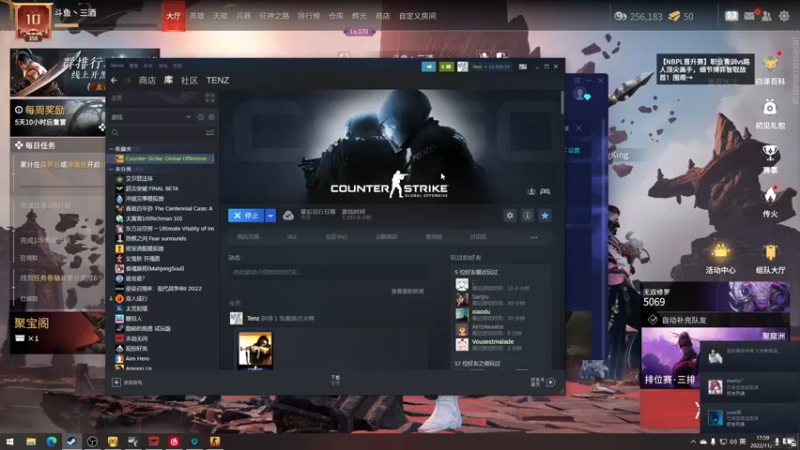Viewport: 800px width, 450px height.
Task: Click the ready-to-play circle icon
Action: point(211,117)
